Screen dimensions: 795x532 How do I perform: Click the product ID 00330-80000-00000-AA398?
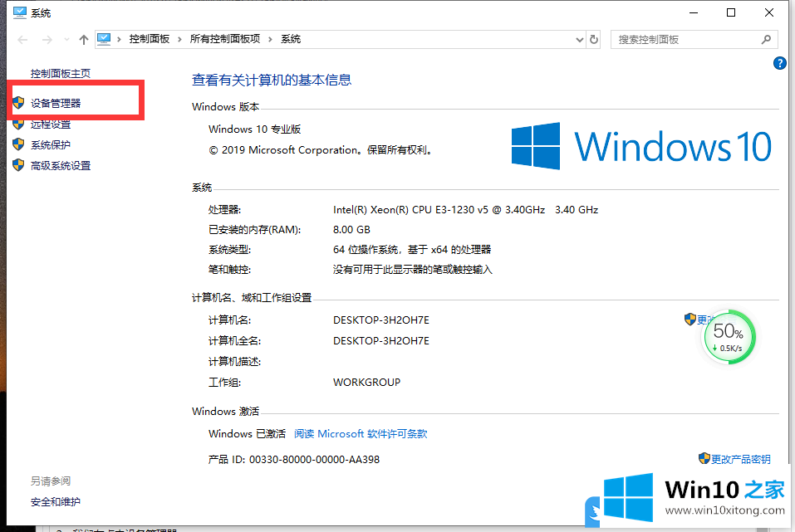point(314,460)
